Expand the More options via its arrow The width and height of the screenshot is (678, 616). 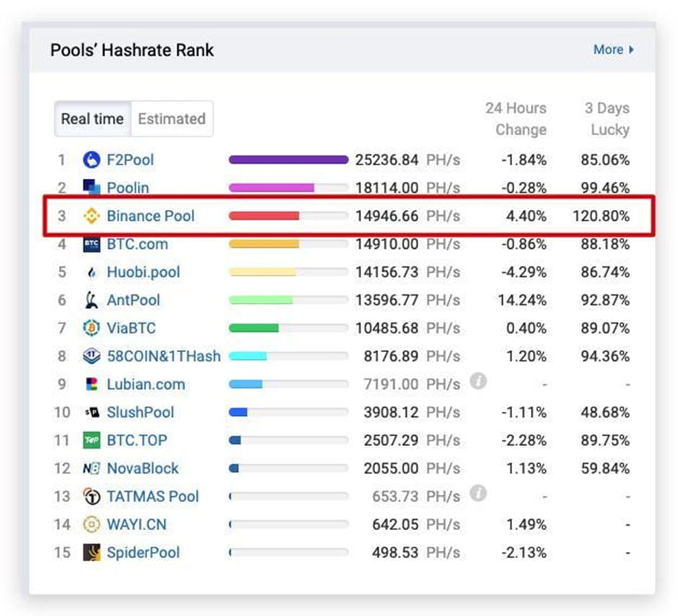(632, 50)
